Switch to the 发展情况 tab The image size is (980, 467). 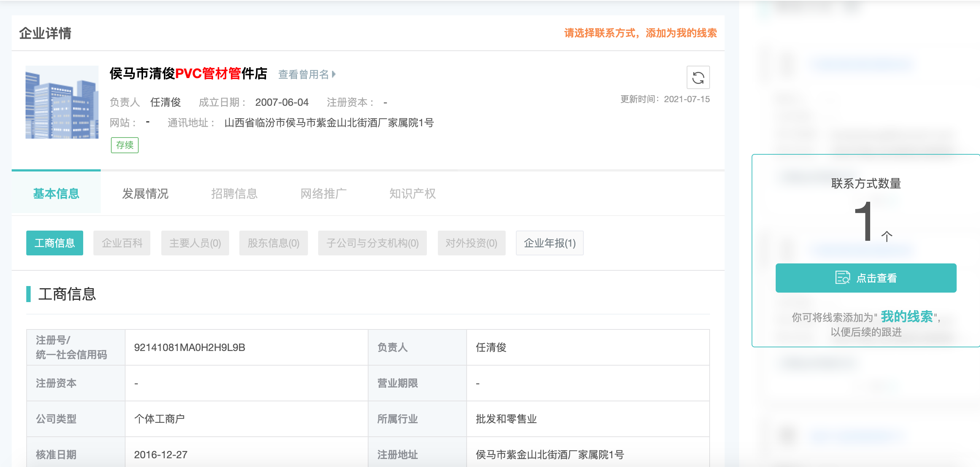click(145, 194)
